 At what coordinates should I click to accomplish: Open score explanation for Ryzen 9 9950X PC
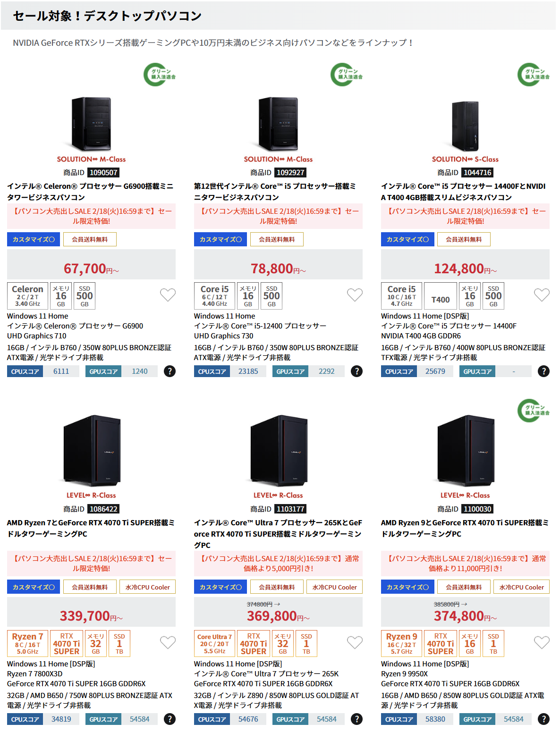click(x=543, y=719)
